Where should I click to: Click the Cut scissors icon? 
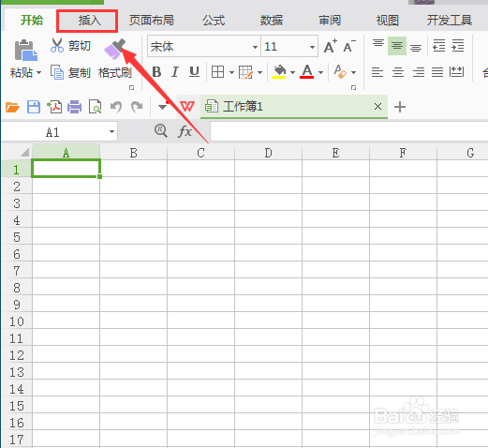click(x=57, y=45)
